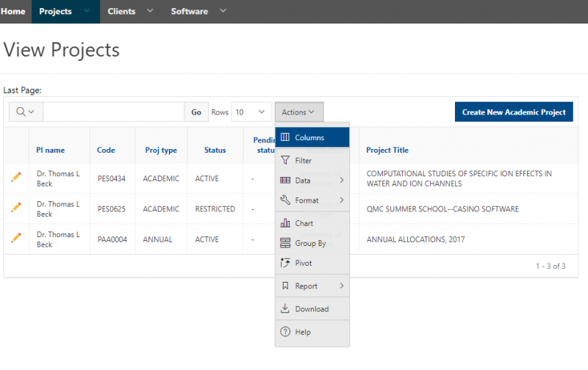Sort by the Code column header
588x370 pixels.
106,150
